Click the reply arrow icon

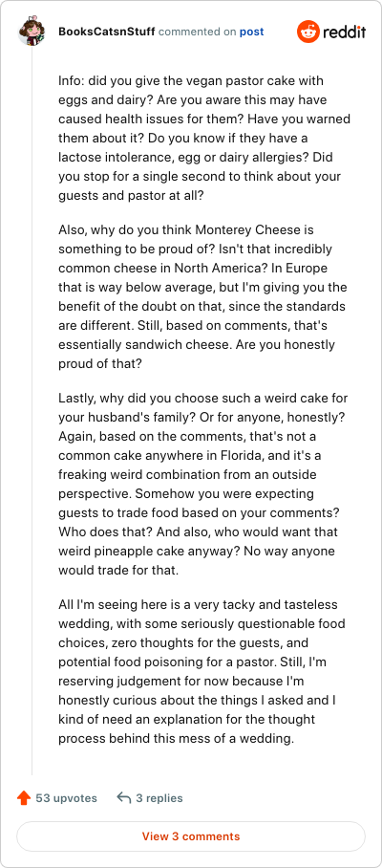pos(124,797)
